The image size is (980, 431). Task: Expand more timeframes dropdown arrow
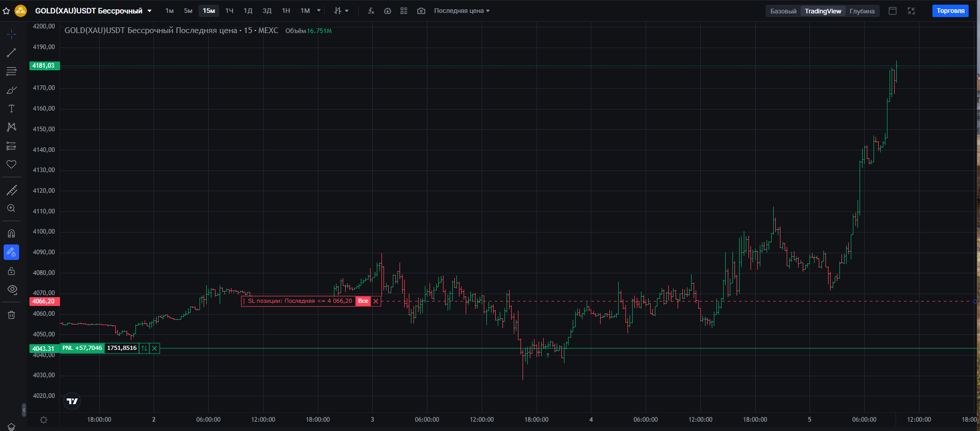(319, 11)
